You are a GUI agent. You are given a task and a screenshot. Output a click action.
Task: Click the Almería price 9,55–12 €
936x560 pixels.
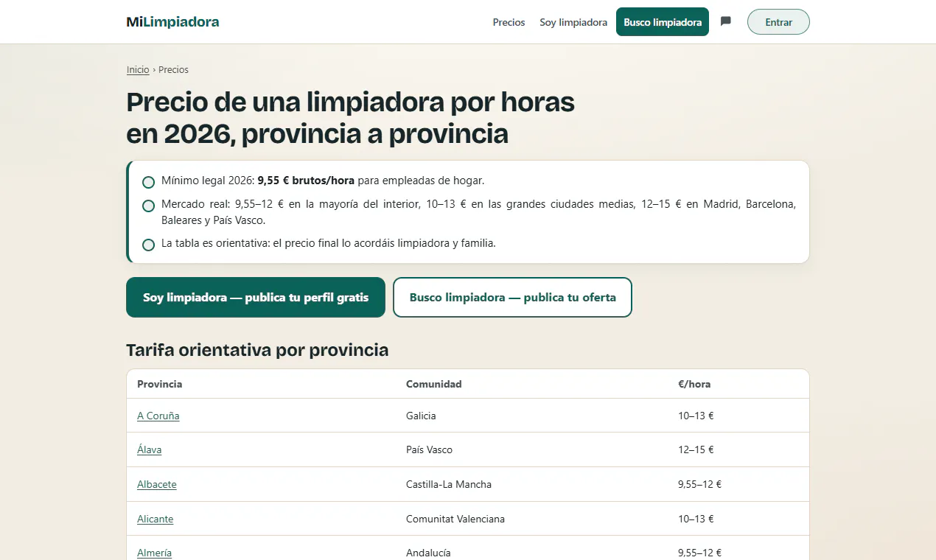coord(699,553)
